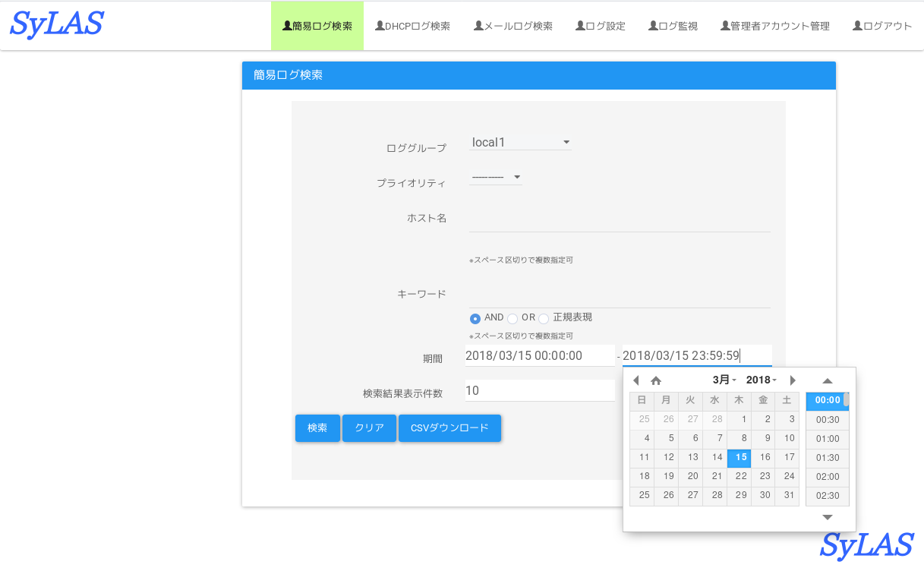
Task: Go to next month in calendar
Action: (x=793, y=380)
